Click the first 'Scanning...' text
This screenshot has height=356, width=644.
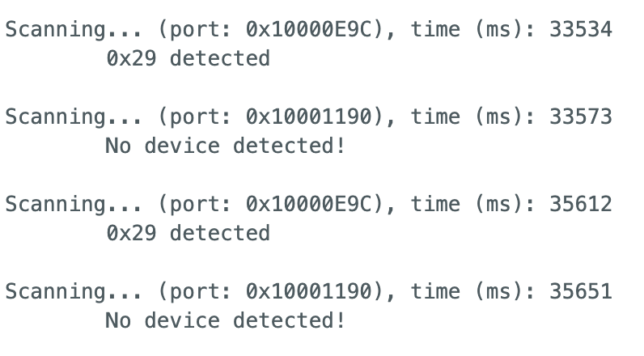click(x=74, y=30)
